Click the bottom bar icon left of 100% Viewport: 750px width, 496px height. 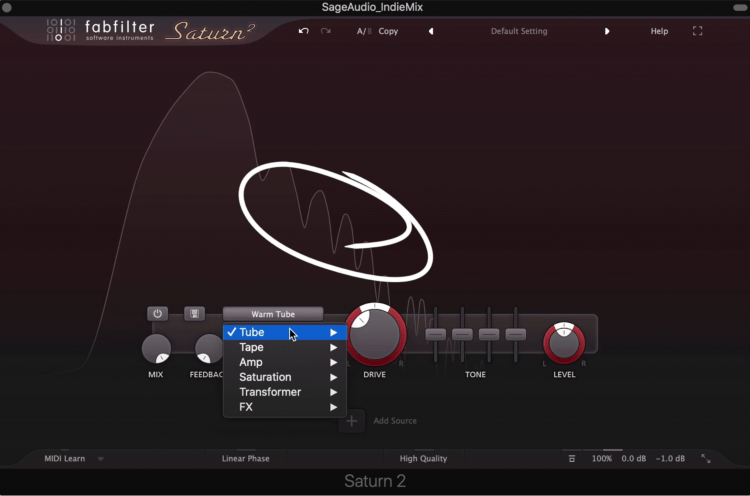coord(572,459)
